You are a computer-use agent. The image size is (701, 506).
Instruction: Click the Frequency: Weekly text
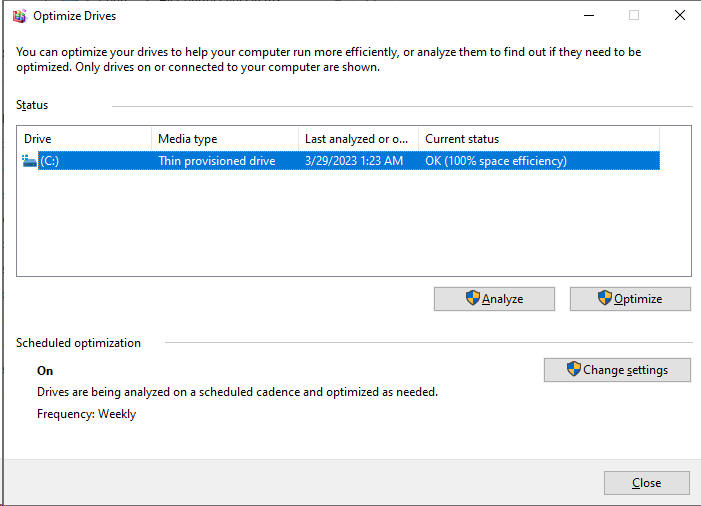click(x=86, y=414)
